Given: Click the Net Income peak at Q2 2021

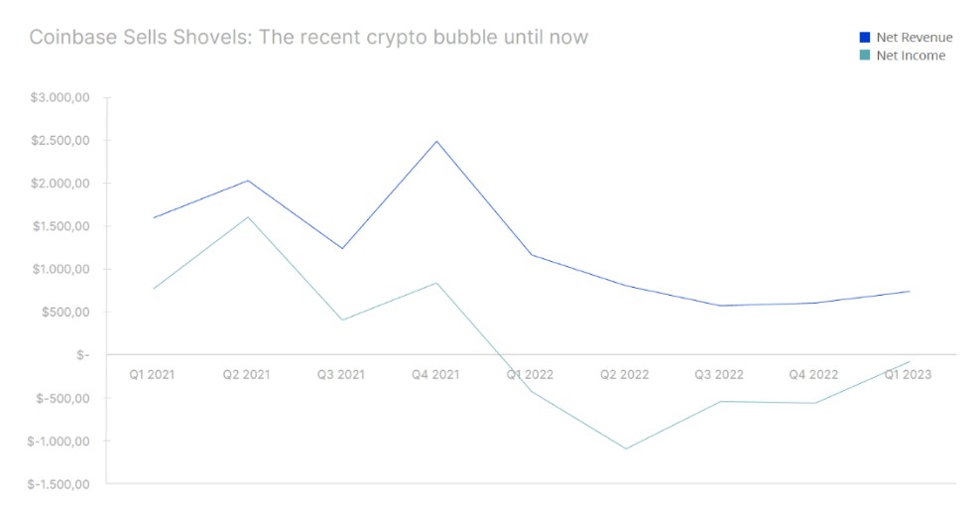Looking at the screenshot, I should pos(248,217).
